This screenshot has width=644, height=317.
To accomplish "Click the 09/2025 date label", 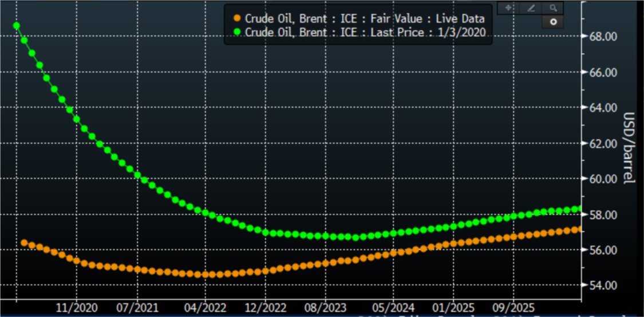I will tap(514, 307).
